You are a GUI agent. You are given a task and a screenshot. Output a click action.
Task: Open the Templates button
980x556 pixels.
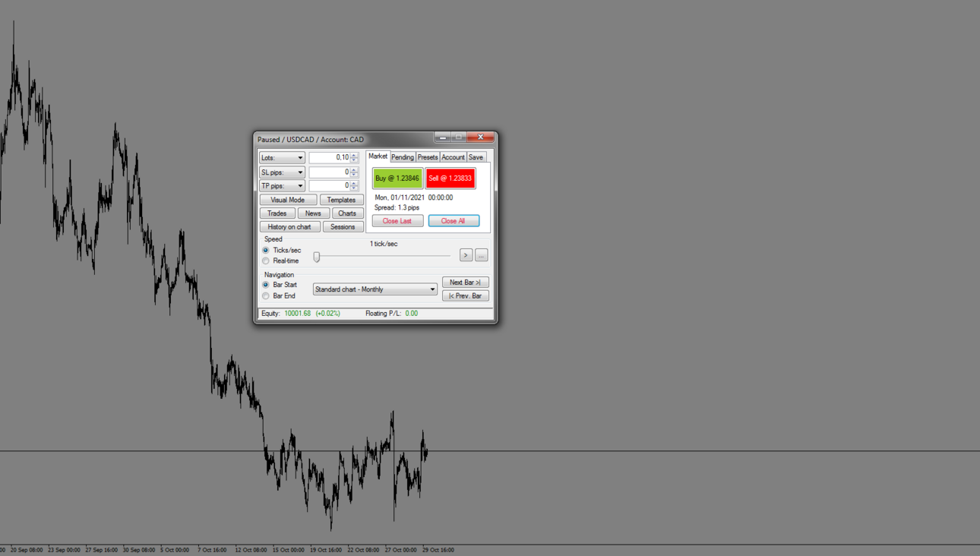pyautogui.click(x=341, y=200)
